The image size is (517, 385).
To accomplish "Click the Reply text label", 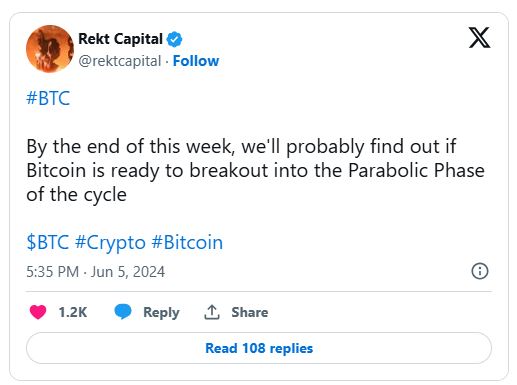I will [161, 313].
